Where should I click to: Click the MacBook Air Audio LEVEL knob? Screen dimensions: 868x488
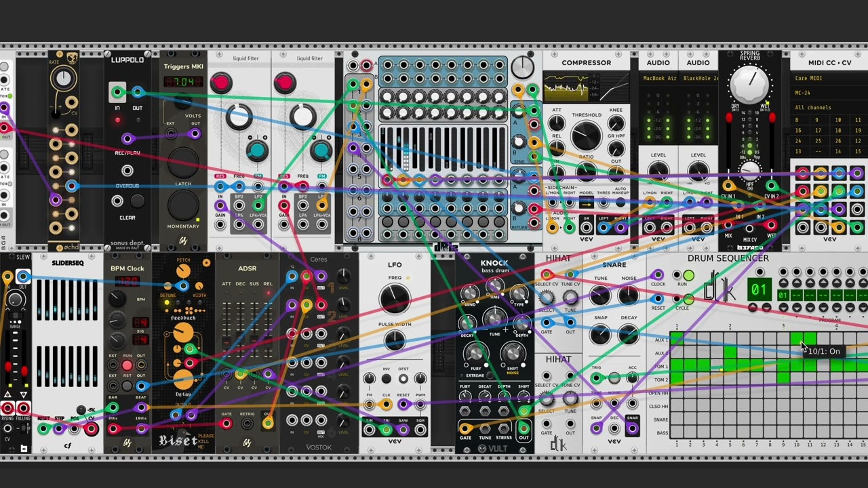(658, 172)
